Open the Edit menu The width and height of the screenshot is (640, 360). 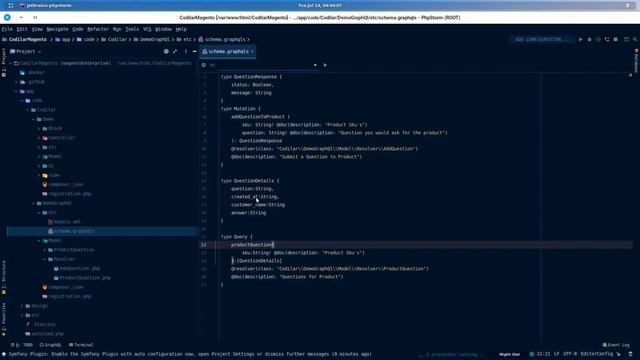[x=22, y=29]
